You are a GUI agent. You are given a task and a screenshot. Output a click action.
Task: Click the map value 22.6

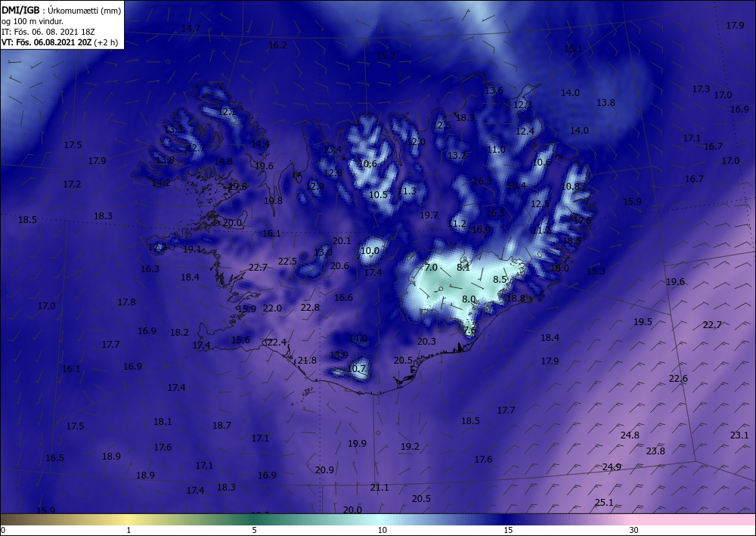pos(678,379)
